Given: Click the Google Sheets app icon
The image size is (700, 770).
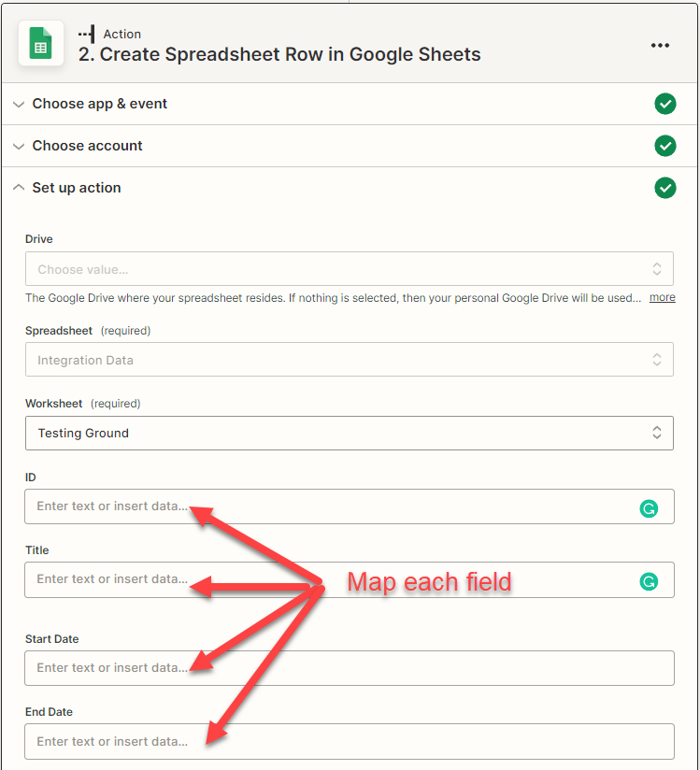Looking at the screenshot, I should pyautogui.click(x=41, y=43).
